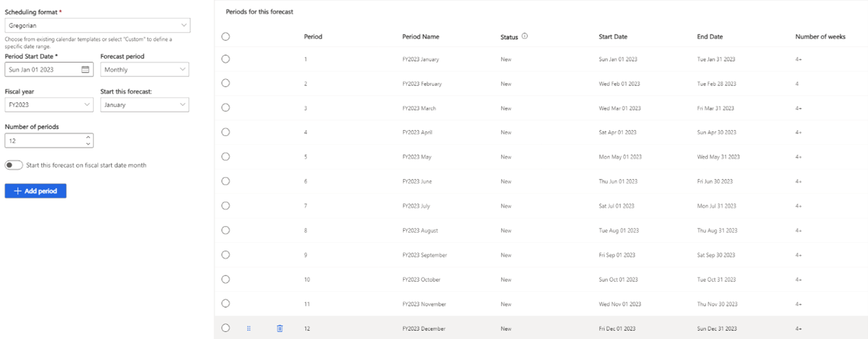Toggle Start this forecast on fiscal start date month
The image size is (868, 339).
pos(14,165)
